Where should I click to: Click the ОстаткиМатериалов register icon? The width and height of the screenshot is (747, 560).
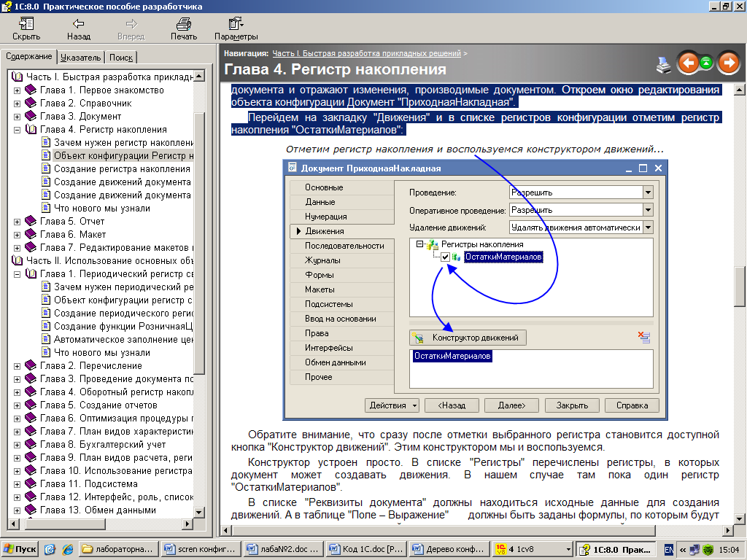click(x=457, y=257)
